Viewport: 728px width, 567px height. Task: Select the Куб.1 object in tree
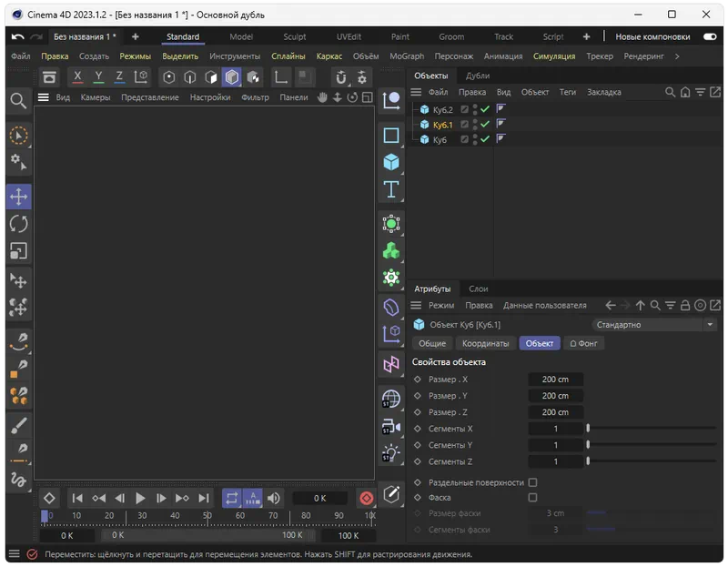[442, 125]
